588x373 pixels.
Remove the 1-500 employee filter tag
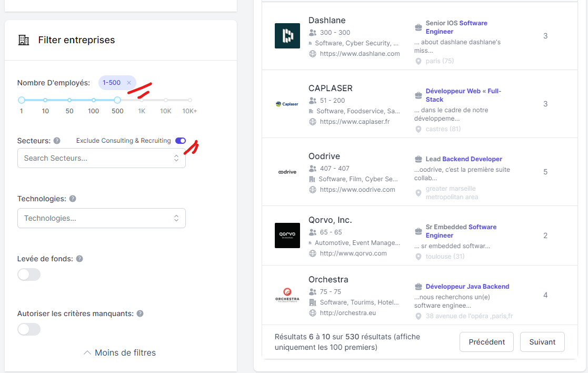click(x=129, y=83)
